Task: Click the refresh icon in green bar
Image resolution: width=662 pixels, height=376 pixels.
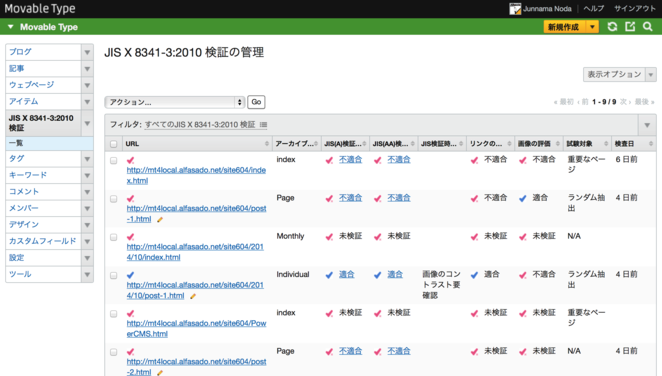Action: 612,27
